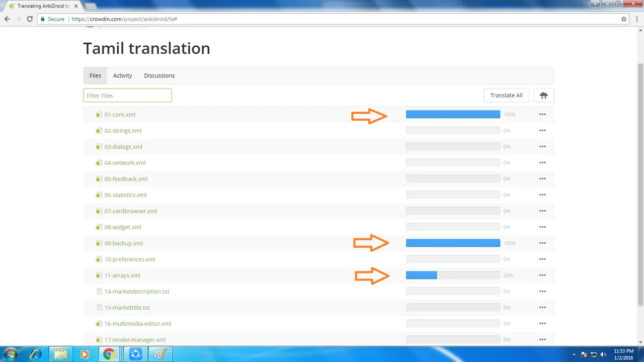Click the browser Forward arrow

point(19,19)
